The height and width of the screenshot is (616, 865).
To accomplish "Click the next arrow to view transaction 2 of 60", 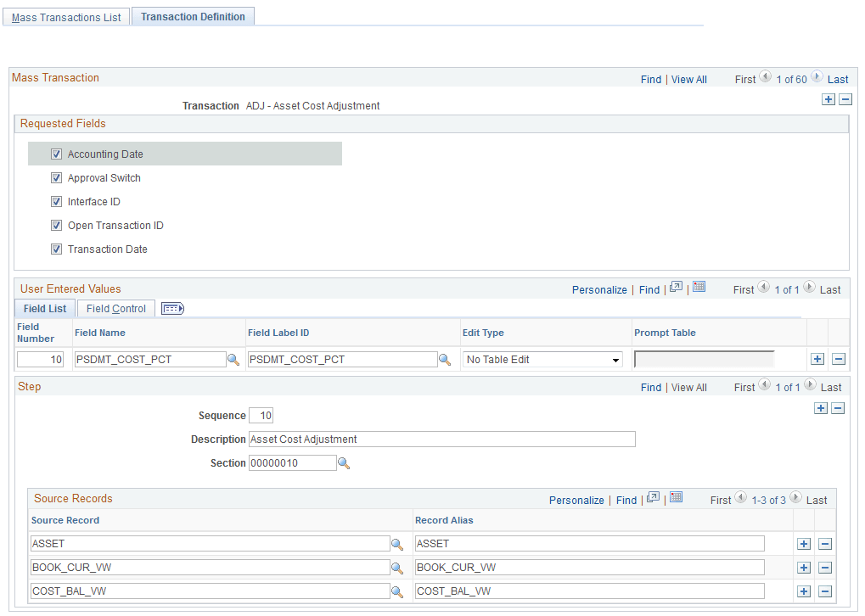I will click(x=816, y=76).
